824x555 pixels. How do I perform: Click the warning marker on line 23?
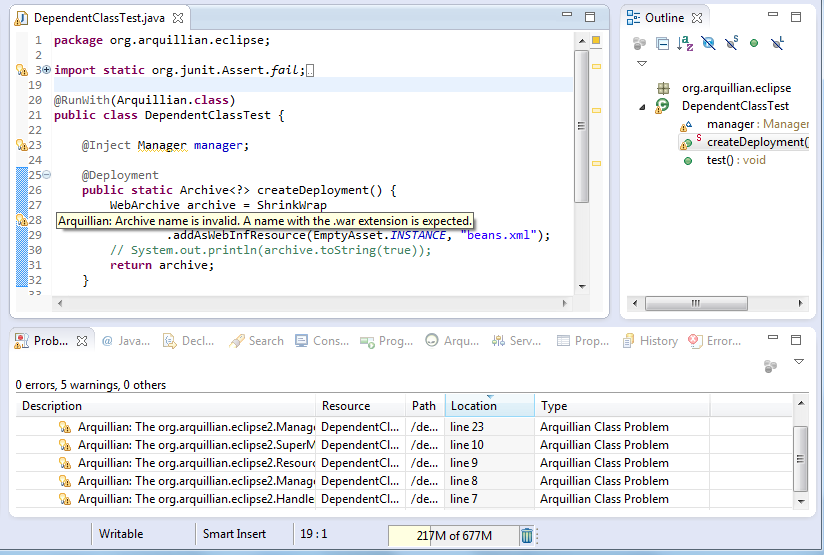tap(21, 145)
